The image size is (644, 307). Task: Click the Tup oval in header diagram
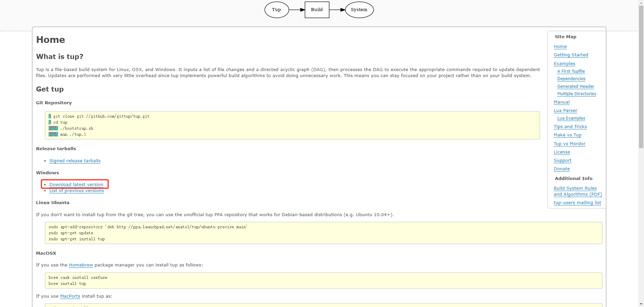click(277, 10)
